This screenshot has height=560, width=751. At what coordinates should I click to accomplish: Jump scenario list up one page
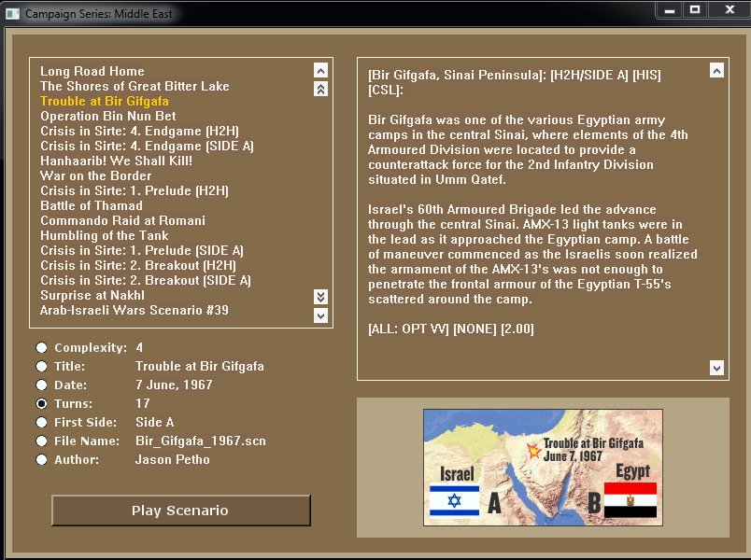pos(321,89)
